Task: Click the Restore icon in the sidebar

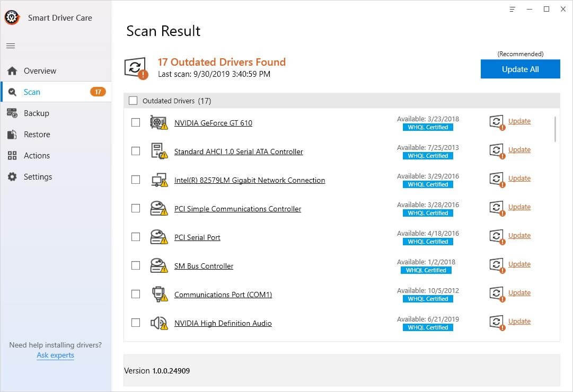Action: [11, 134]
